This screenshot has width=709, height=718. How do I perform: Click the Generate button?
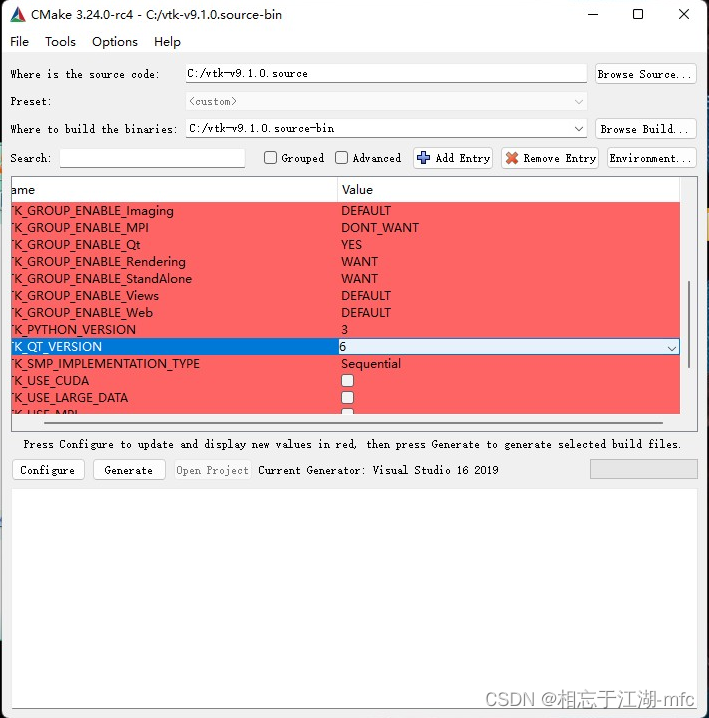129,470
